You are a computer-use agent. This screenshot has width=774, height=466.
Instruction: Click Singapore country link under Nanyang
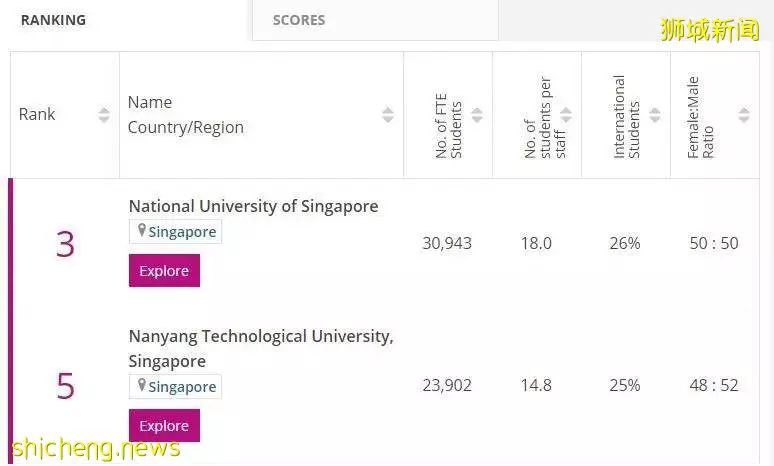click(182, 387)
